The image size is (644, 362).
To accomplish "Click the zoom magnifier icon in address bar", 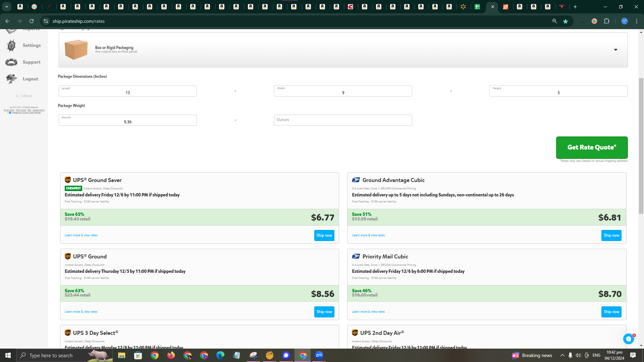I will click(554, 21).
